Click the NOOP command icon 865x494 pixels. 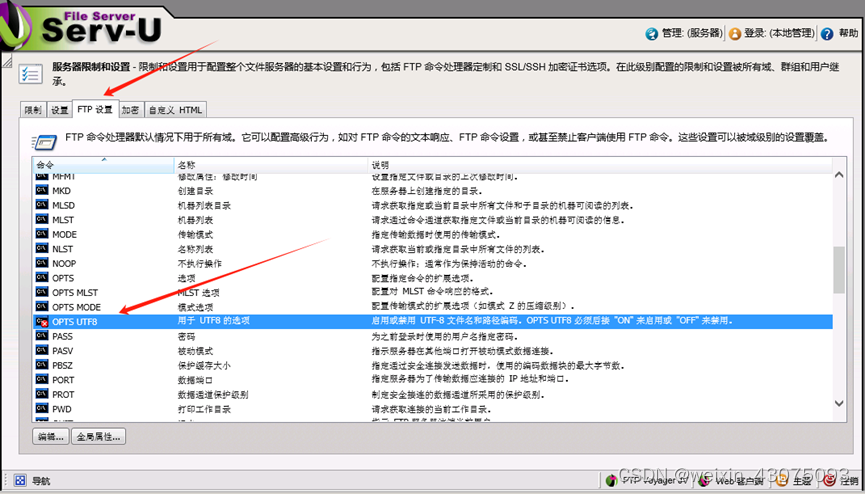tap(42, 263)
